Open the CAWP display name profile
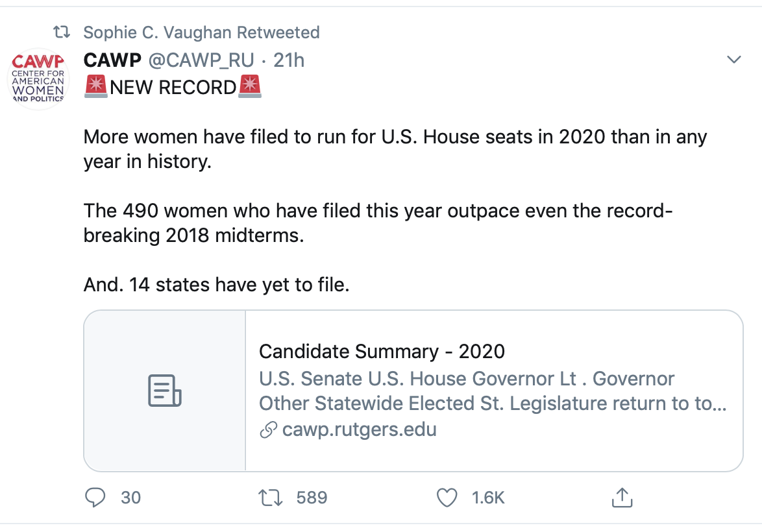This screenshot has width=762, height=532. coord(112,60)
